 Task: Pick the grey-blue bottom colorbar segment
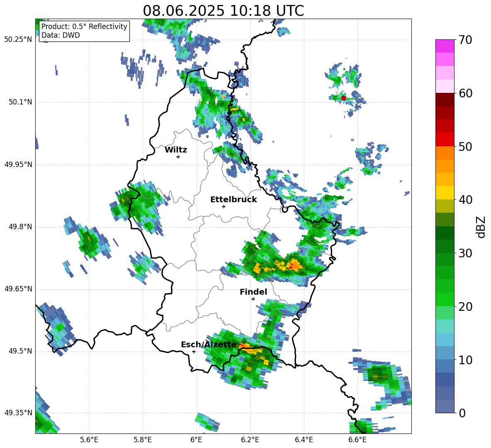click(x=445, y=406)
